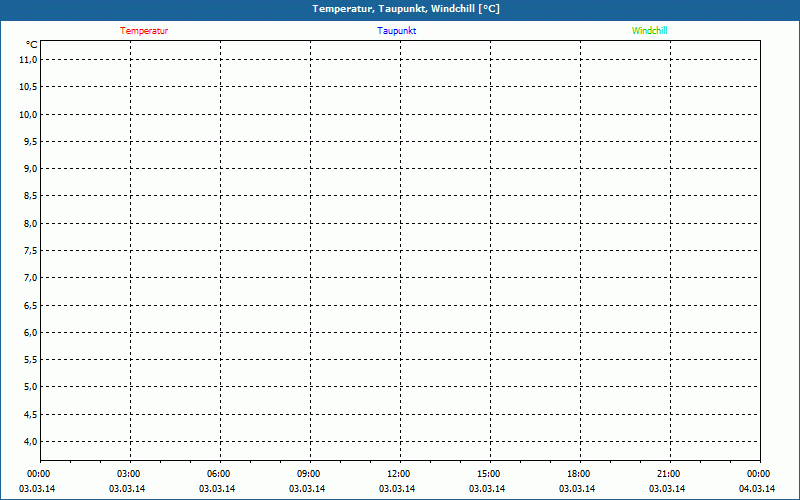Click the 5,0 y-axis label

[29, 387]
